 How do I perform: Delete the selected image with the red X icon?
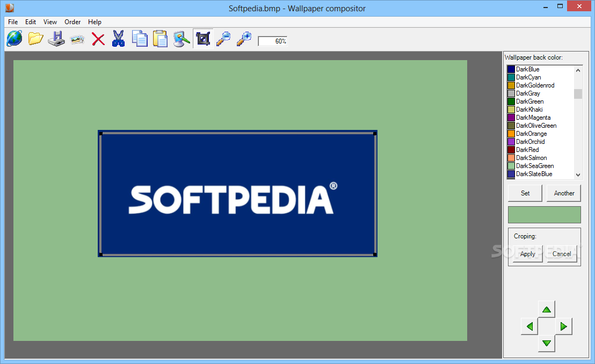(98, 39)
